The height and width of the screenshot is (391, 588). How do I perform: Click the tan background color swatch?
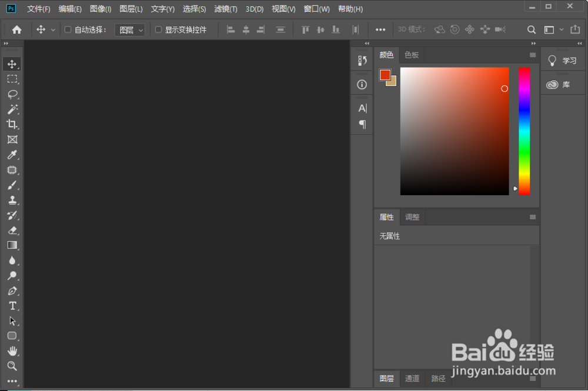[x=393, y=82]
